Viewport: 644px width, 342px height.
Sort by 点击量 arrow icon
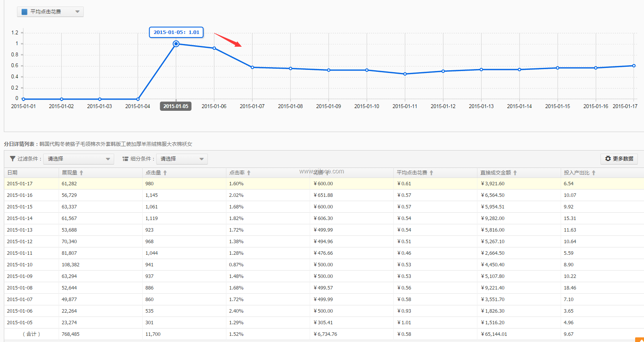(165, 173)
